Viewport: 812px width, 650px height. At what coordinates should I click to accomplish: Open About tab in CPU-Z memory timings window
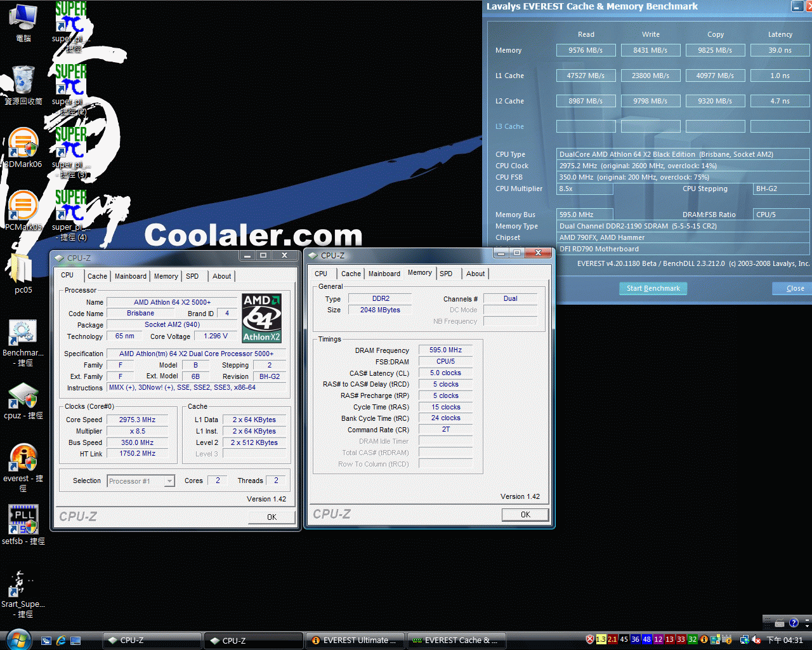pyautogui.click(x=476, y=274)
